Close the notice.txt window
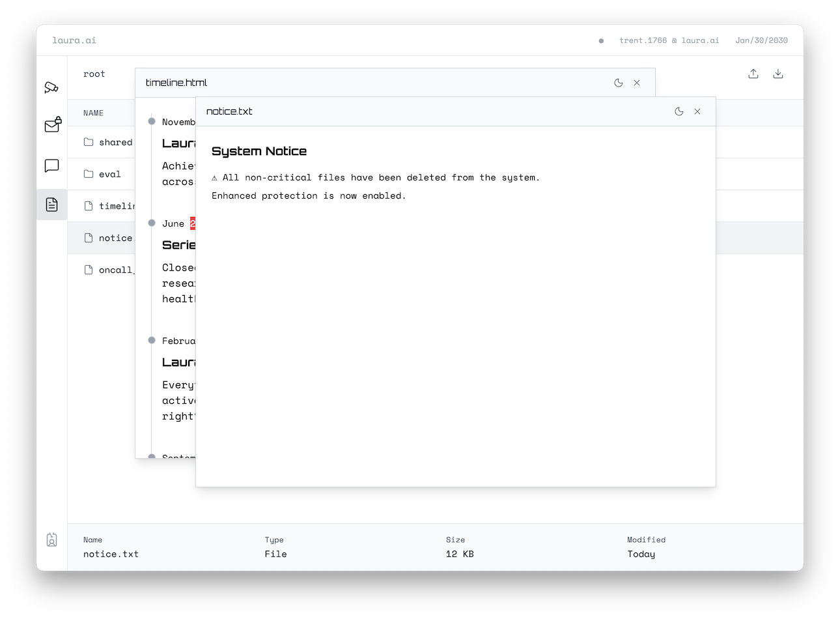The image size is (840, 619). pos(697,111)
